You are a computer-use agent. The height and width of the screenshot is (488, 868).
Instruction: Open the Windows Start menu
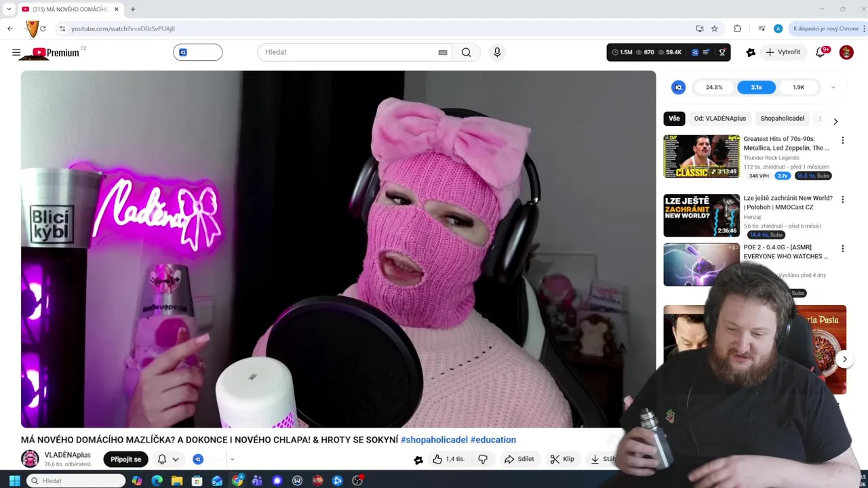pos(14,481)
